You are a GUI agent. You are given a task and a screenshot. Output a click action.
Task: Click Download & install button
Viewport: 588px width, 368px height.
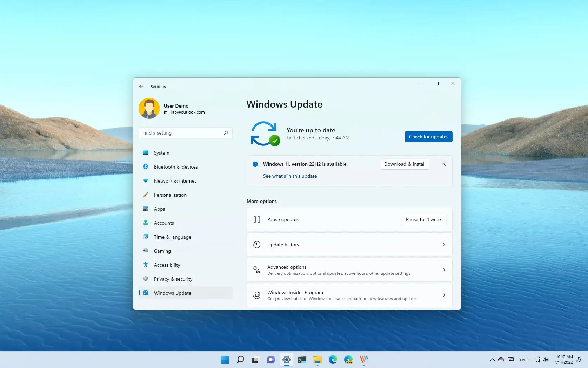point(405,164)
